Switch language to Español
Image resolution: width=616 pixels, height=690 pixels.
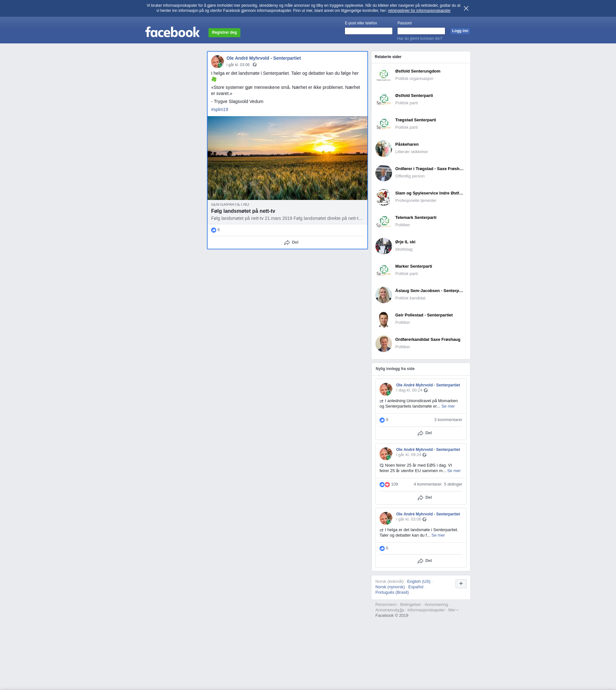pos(415,587)
